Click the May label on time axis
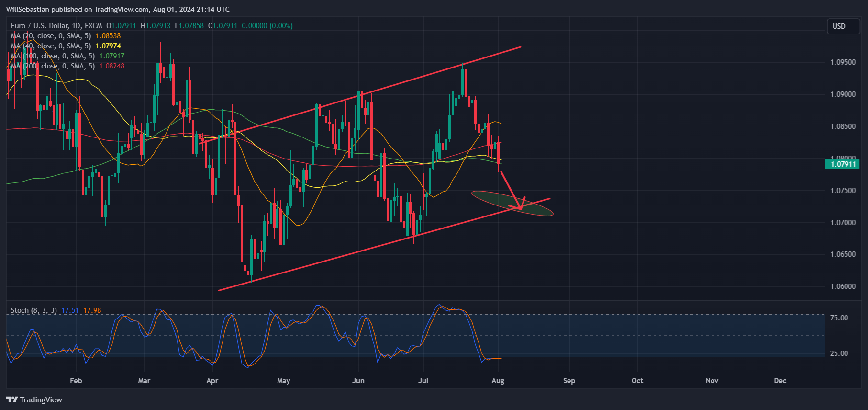Image resolution: width=868 pixels, height=410 pixels. coord(284,381)
